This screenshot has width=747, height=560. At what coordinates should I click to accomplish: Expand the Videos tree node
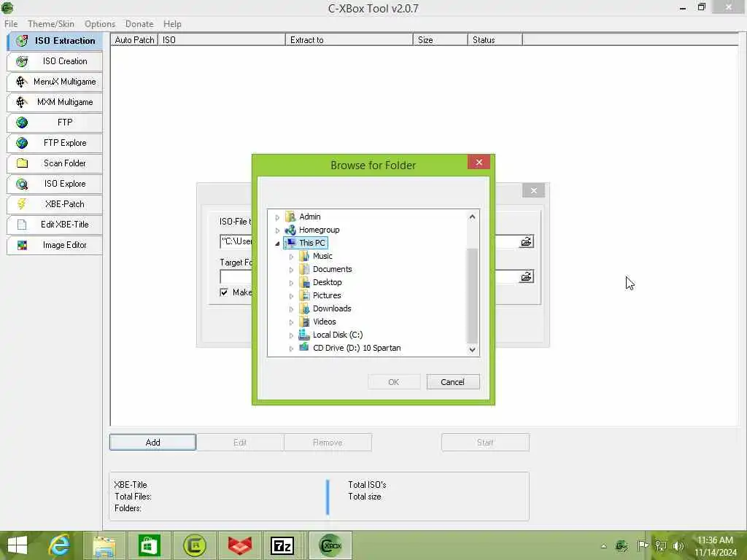point(291,322)
